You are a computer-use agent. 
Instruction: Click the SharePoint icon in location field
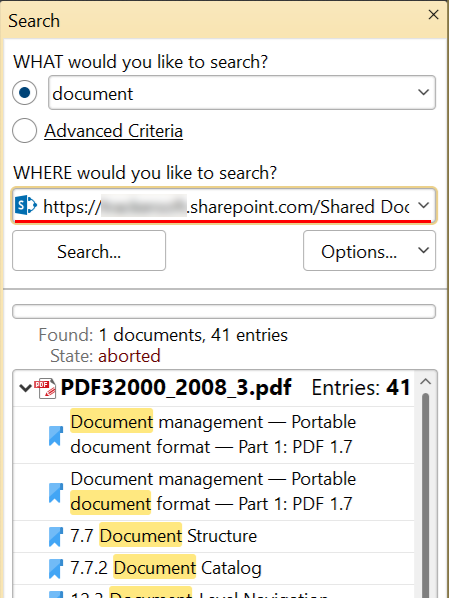pos(26,205)
